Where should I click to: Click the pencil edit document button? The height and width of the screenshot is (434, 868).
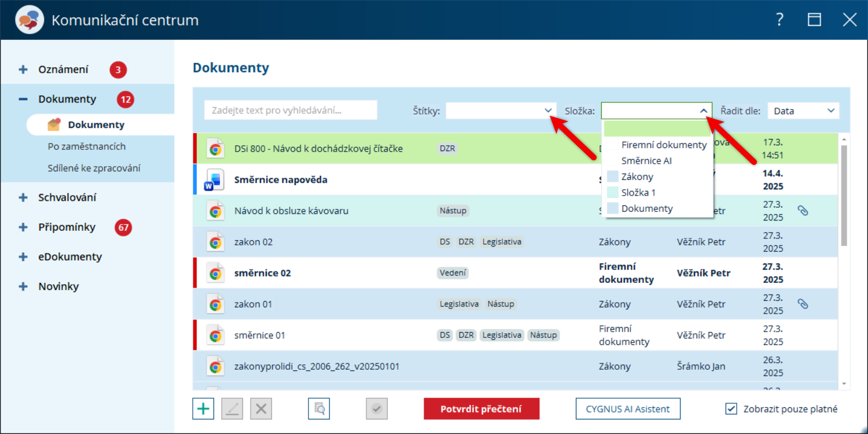point(232,409)
